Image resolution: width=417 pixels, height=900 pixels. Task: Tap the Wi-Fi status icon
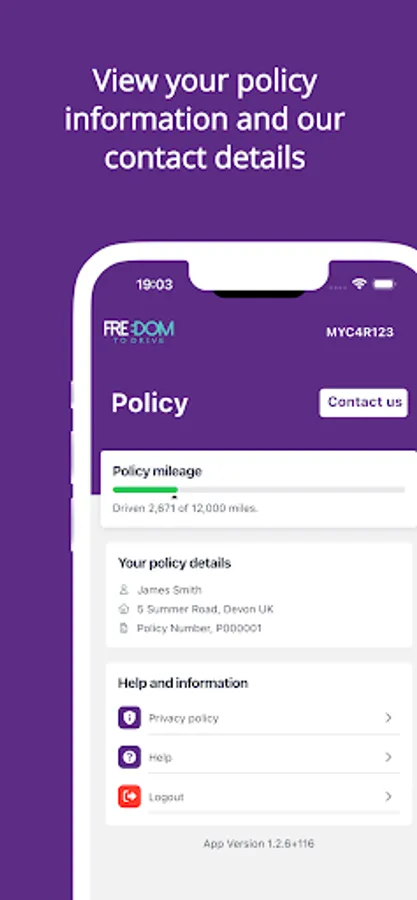coord(360,284)
